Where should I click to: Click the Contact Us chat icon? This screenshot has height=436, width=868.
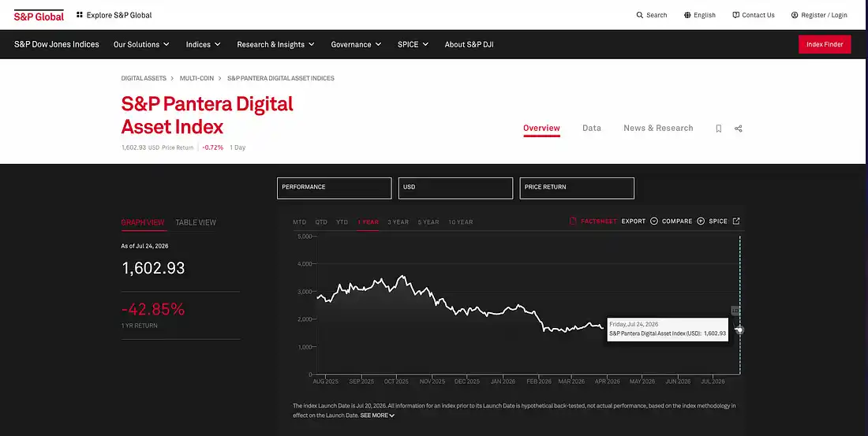[735, 15]
